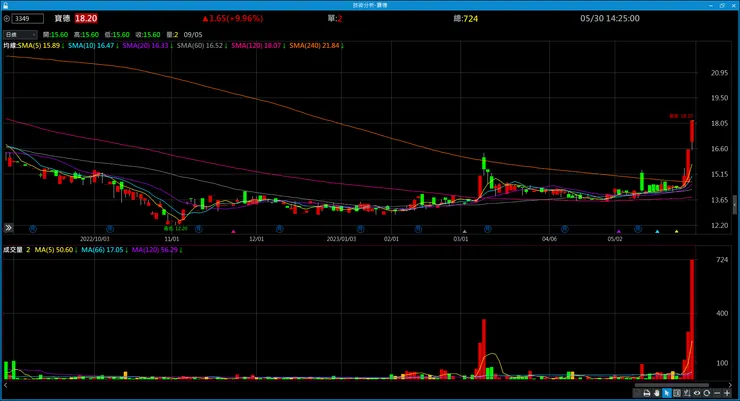Image resolution: width=740 pixels, height=401 pixels.
Task: Click the SMA(240) 21.84 indicator label
Action: pos(316,46)
